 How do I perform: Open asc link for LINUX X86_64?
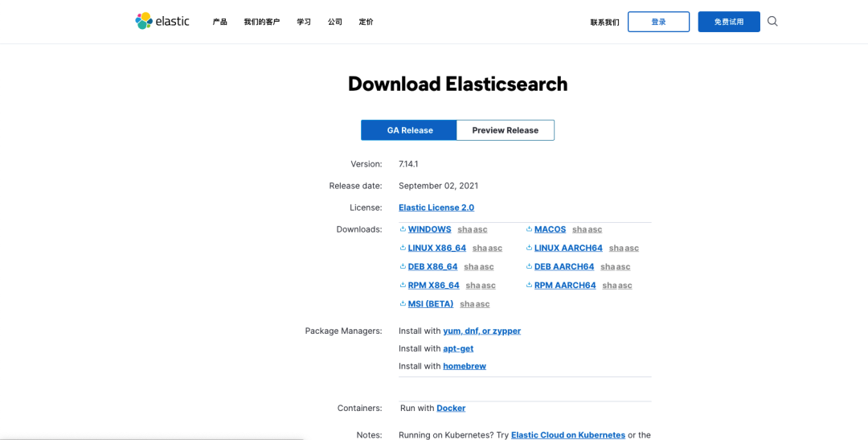[495, 249]
